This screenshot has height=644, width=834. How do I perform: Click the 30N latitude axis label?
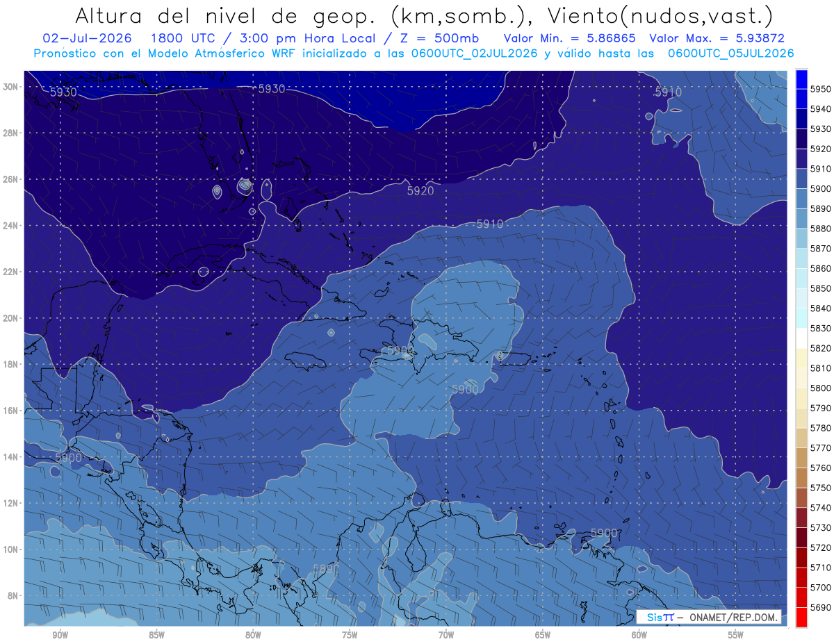[x=10, y=87]
